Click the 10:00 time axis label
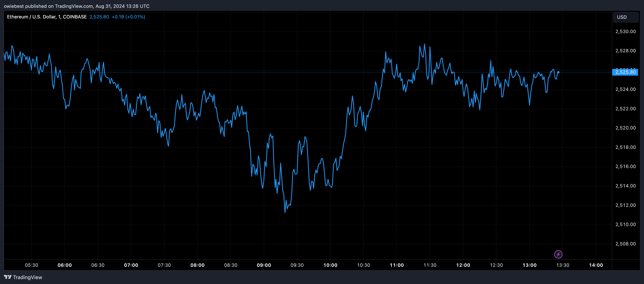This screenshot has height=284, width=644. tap(330, 265)
